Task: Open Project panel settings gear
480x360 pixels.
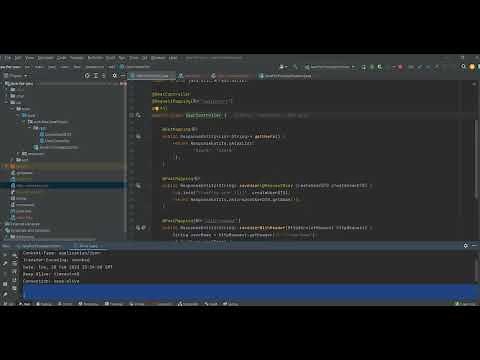Action: [x=114, y=76]
